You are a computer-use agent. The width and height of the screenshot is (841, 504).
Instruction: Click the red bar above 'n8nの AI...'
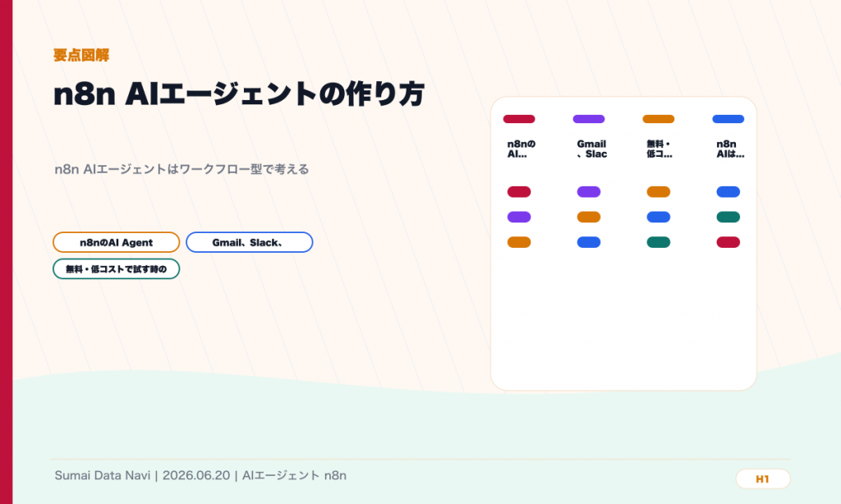click(519, 119)
